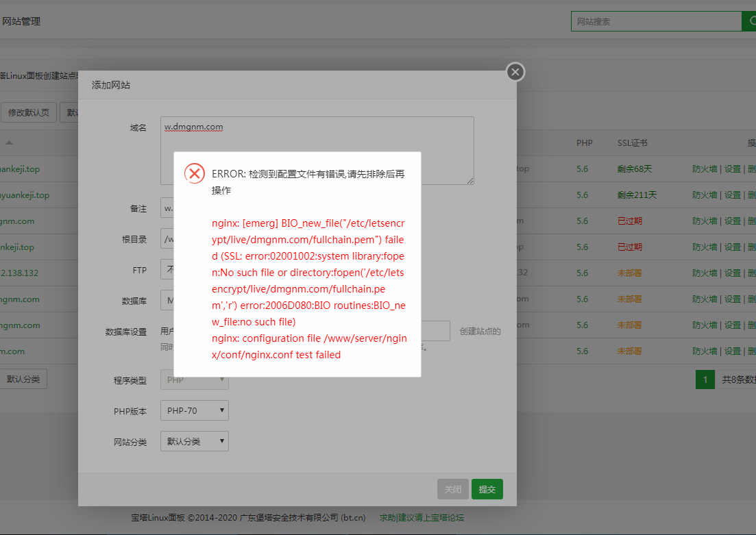756x535 pixels.
Task: Click the SSL证书 column header
Action: pos(632,143)
